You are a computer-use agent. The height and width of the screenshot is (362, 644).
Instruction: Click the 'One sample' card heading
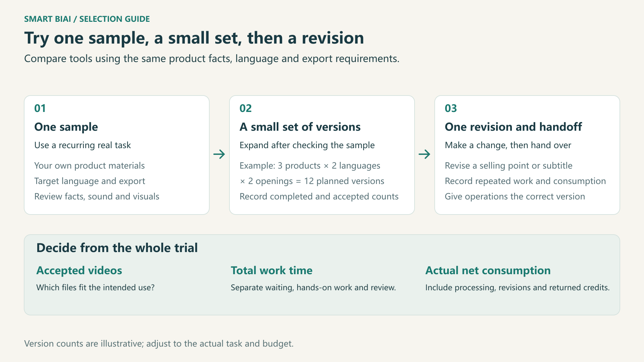point(66,127)
